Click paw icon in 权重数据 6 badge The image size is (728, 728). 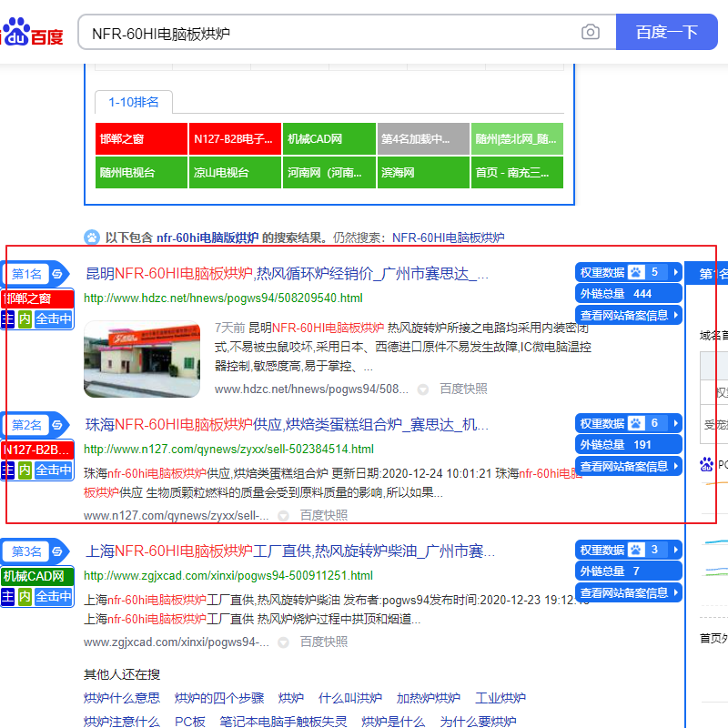click(636, 423)
